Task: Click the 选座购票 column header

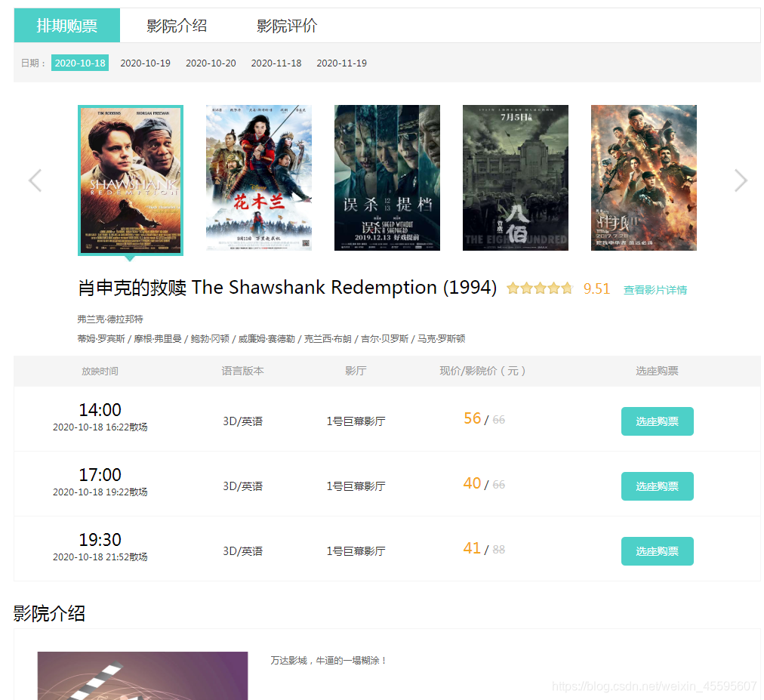Action: pyautogui.click(x=657, y=371)
